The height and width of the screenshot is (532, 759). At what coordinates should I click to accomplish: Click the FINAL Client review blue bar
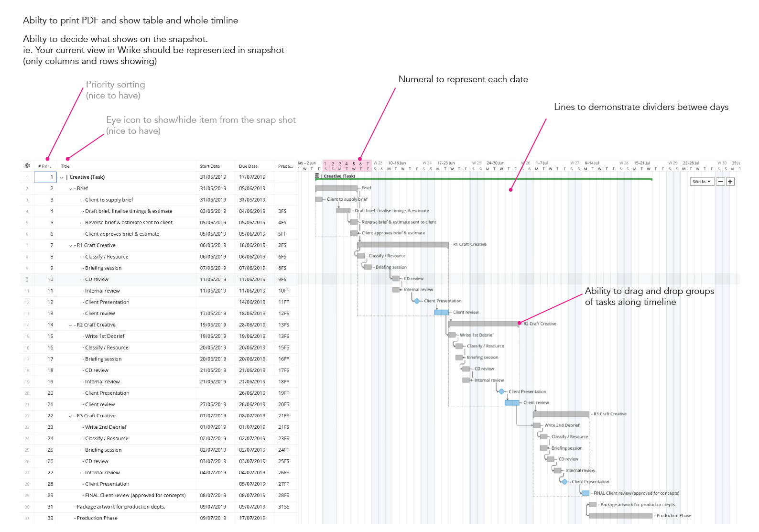[585, 493]
